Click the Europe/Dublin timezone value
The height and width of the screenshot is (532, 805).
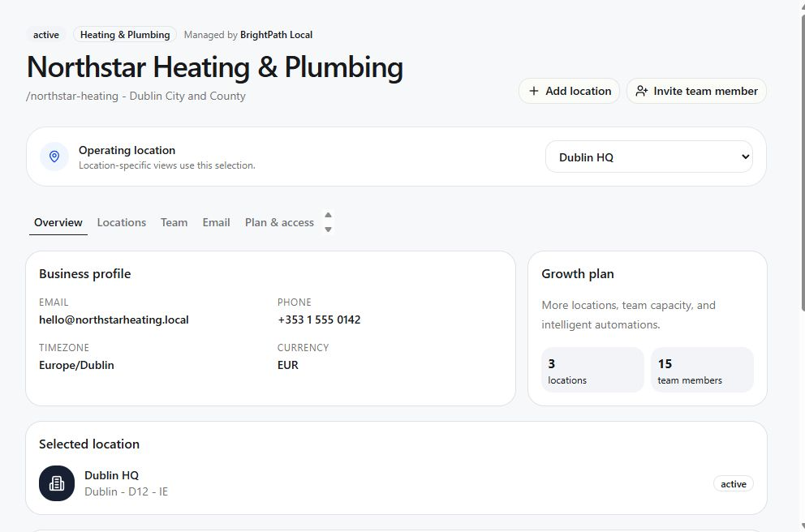point(76,365)
